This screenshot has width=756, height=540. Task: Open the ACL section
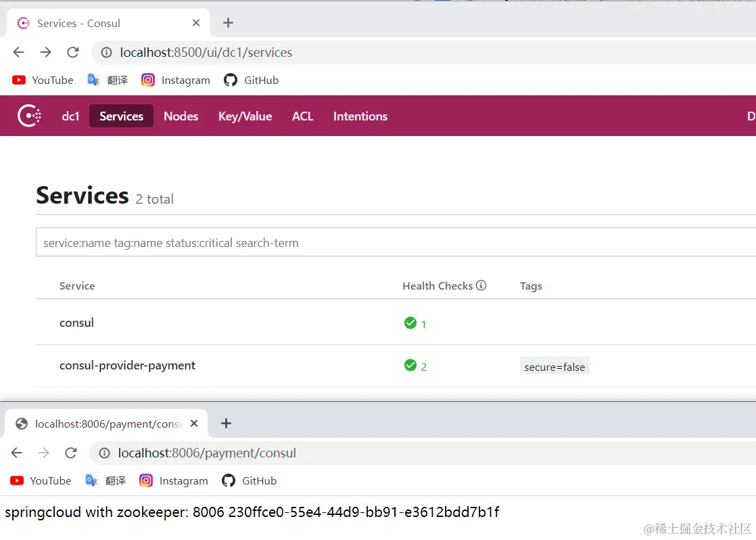[302, 116]
